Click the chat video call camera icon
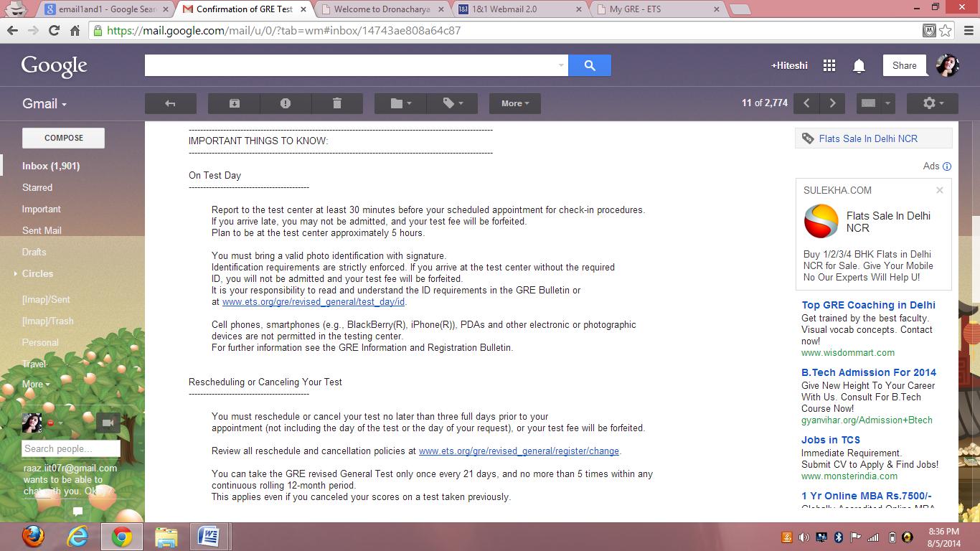Viewport: 980px width, 551px height. 108,423
